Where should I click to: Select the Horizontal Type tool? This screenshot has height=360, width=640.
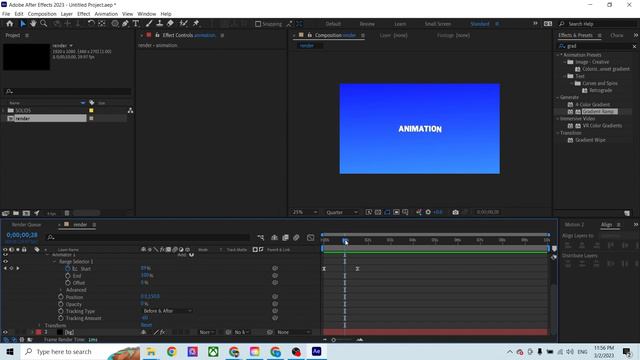coord(136,24)
